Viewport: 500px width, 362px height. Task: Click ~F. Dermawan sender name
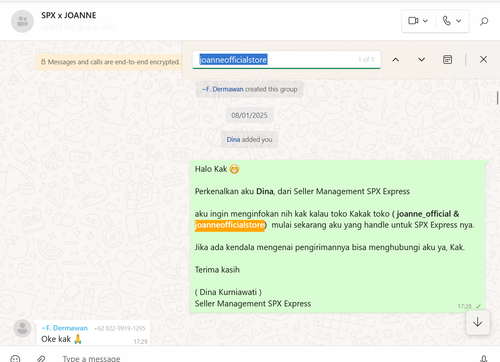(x=64, y=328)
